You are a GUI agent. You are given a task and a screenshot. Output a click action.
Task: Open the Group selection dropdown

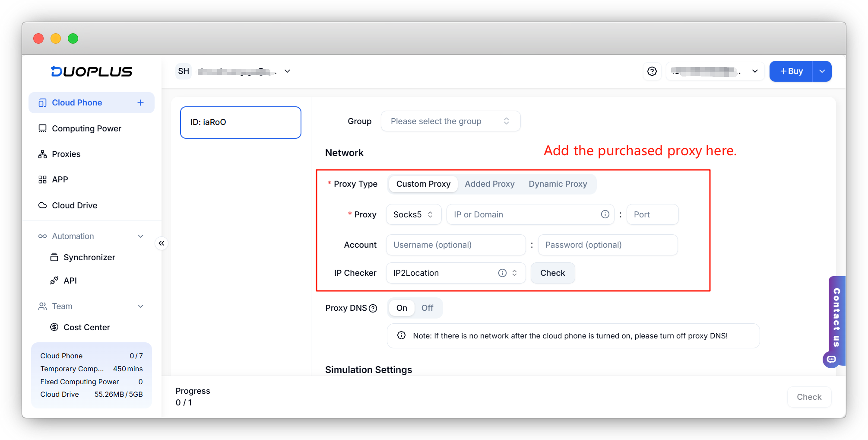[450, 121]
